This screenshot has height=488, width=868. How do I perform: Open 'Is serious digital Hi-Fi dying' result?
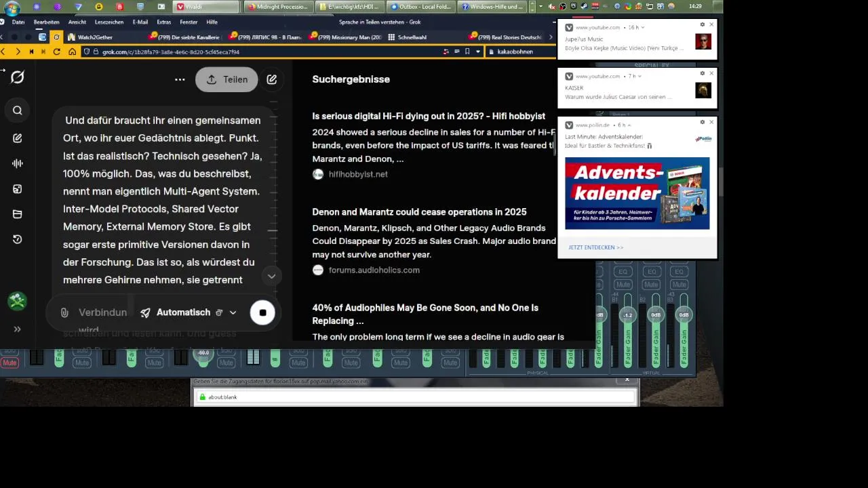pos(429,116)
